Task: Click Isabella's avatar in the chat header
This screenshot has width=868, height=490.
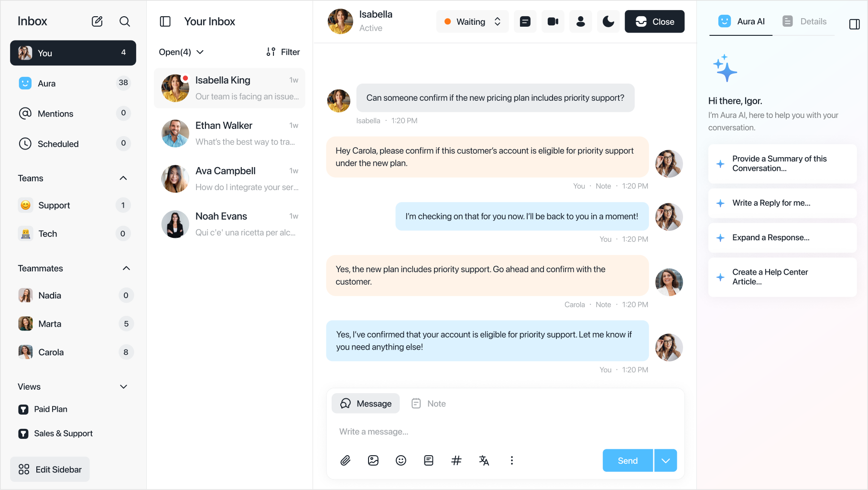Action: (340, 21)
